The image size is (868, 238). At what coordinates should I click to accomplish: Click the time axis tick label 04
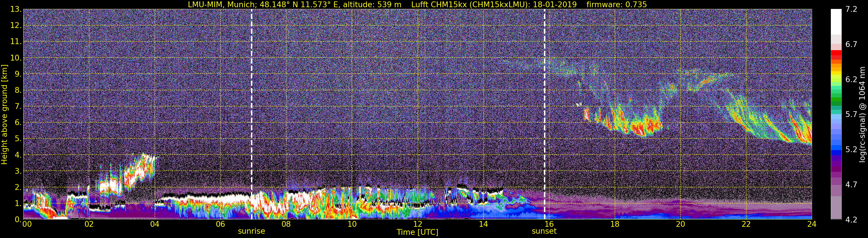(154, 224)
